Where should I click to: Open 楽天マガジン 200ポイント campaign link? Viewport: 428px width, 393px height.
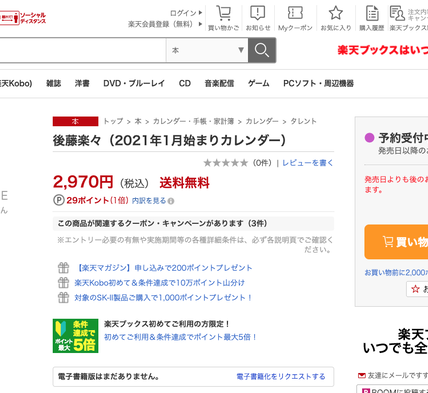pos(164,268)
